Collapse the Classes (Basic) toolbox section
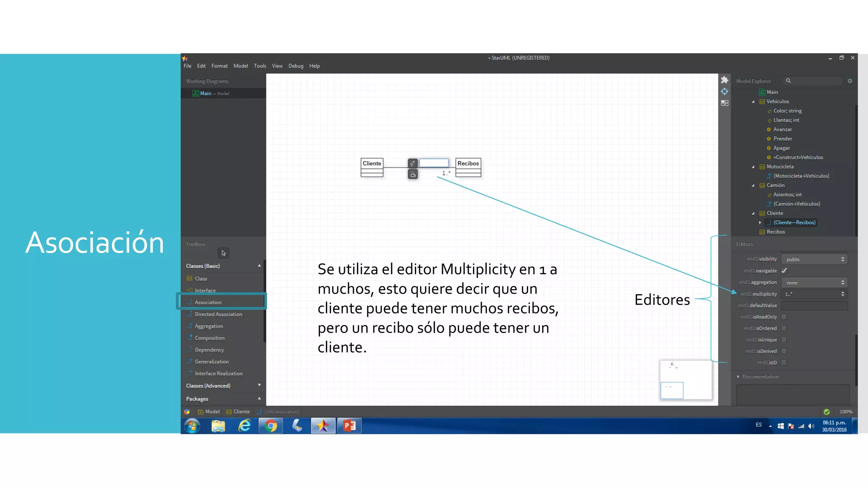The width and height of the screenshot is (868, 488). point(259,266)
